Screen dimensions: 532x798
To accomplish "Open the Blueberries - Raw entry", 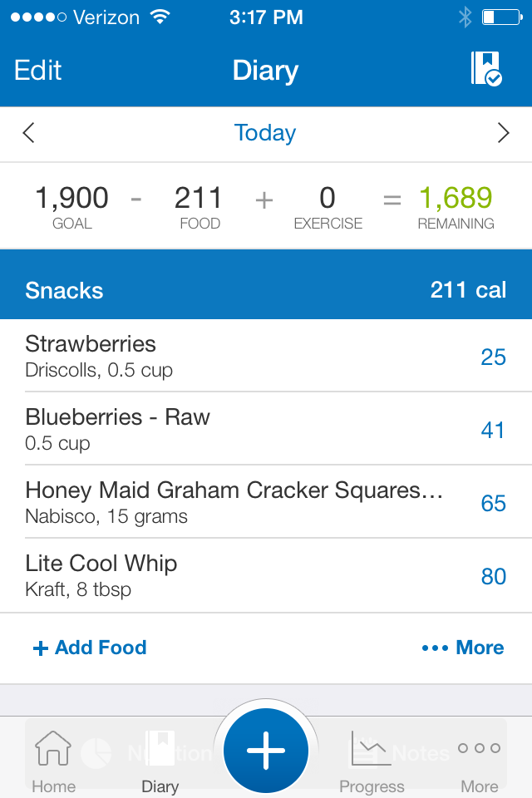I will click(x=266, y=429).
